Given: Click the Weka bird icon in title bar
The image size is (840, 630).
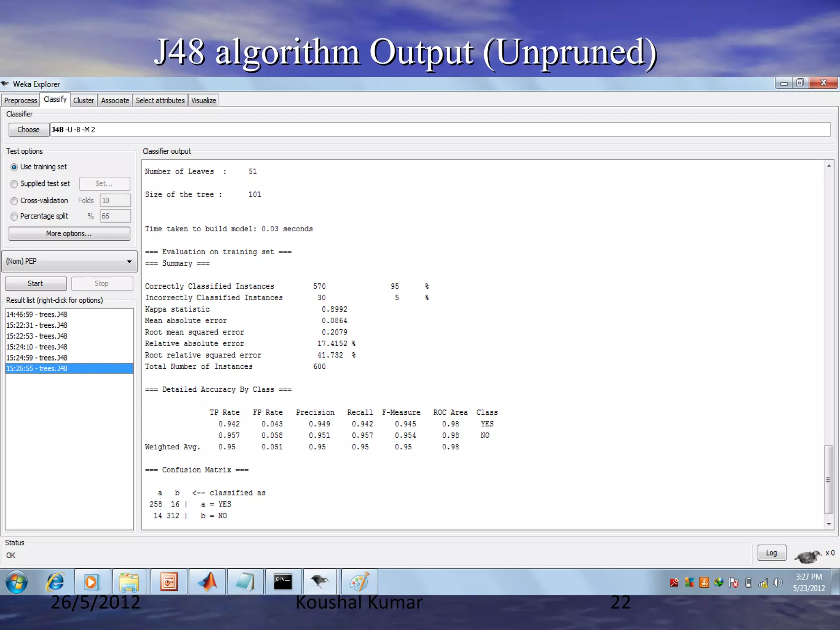Looking at the screenshot, I should pos(5,84).
